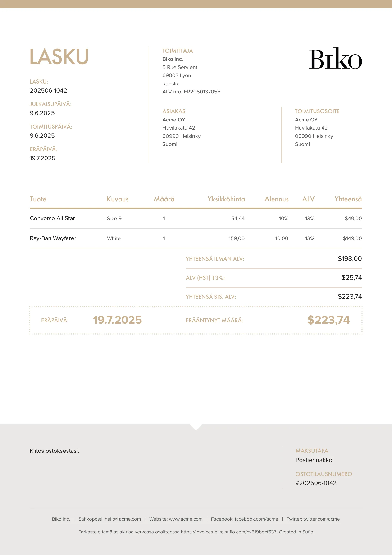Click Size 9 description cell

pos(114,219)
